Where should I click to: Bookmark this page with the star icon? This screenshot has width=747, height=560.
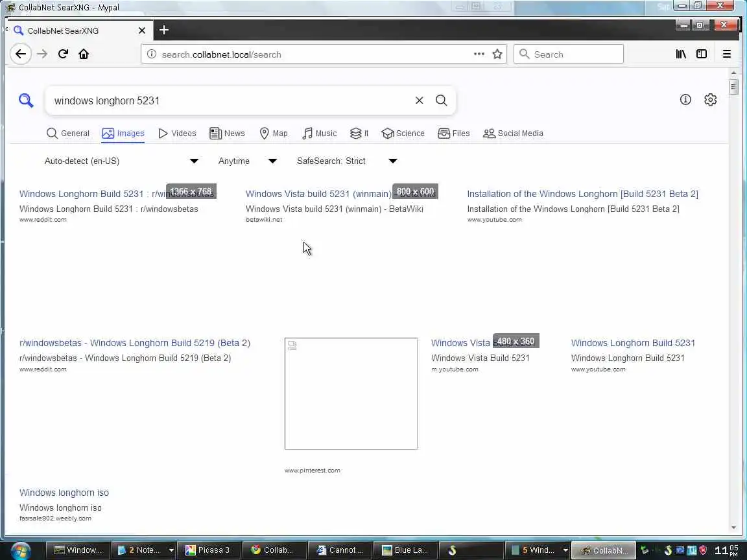tap(497, 54)
